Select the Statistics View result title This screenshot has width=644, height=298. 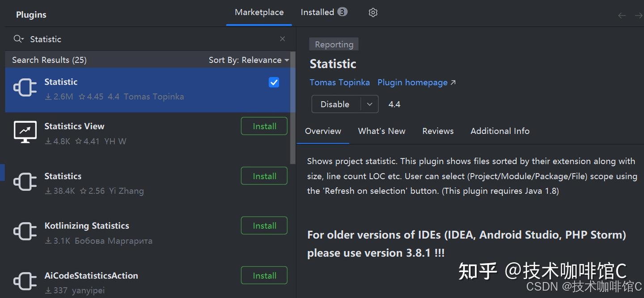(74, 126)
